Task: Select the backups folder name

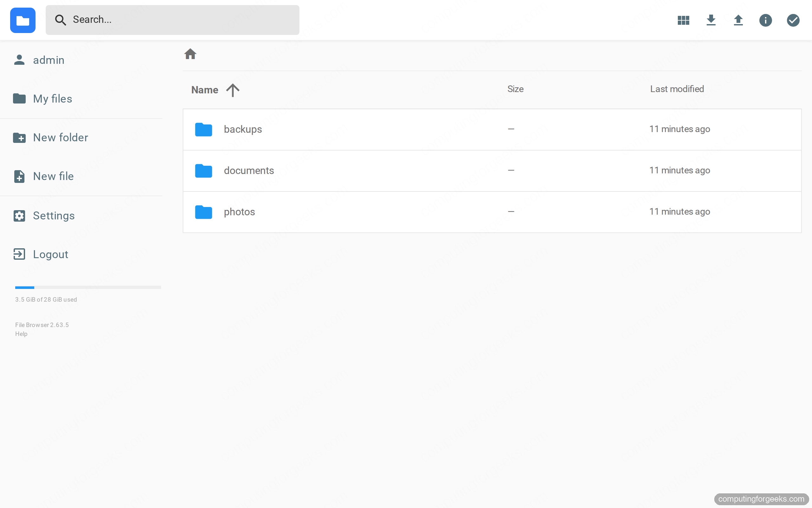Action: 243,129
